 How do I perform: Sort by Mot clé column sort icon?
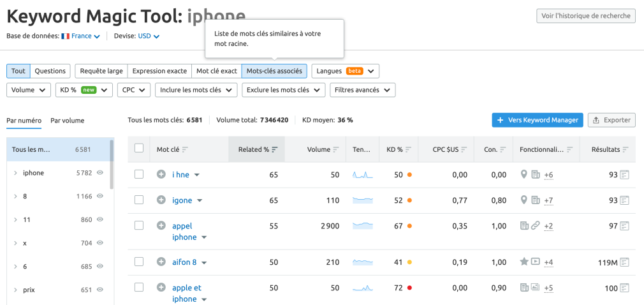coord(185,149)
